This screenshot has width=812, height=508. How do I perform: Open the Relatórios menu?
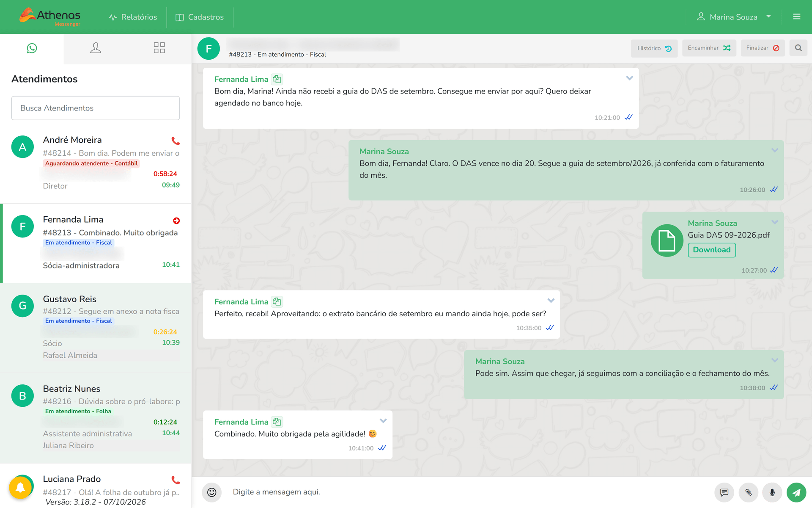133,17
